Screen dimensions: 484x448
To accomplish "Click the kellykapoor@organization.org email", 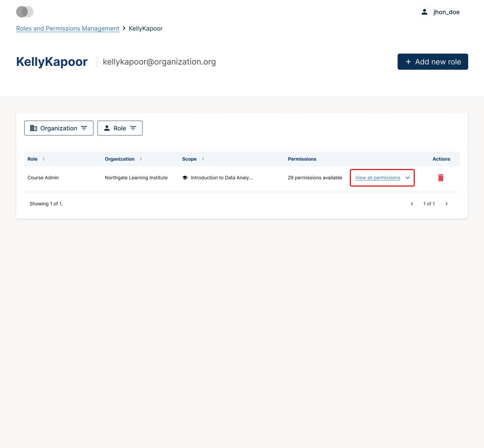I will [159, 62].
